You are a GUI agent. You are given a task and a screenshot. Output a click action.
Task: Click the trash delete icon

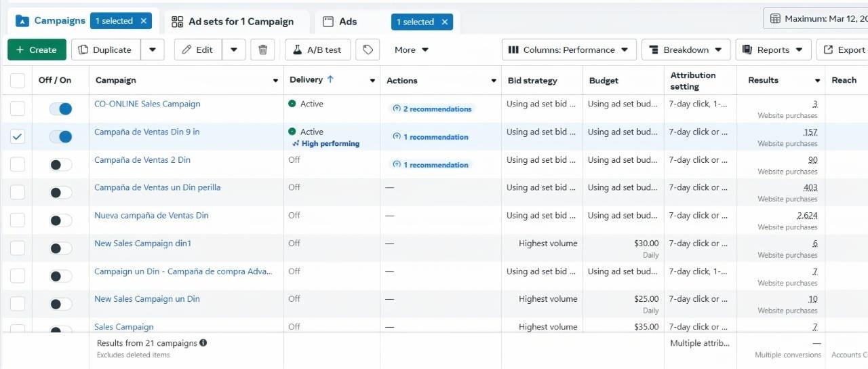point(263,50)
